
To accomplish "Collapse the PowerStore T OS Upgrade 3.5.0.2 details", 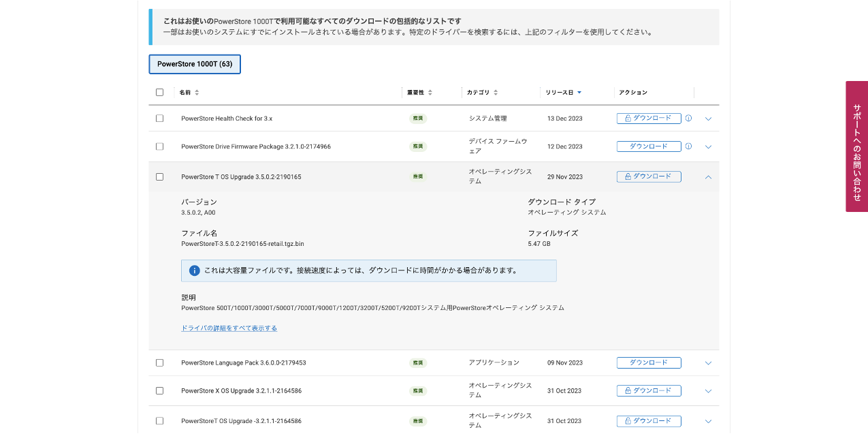I will 708,176.
